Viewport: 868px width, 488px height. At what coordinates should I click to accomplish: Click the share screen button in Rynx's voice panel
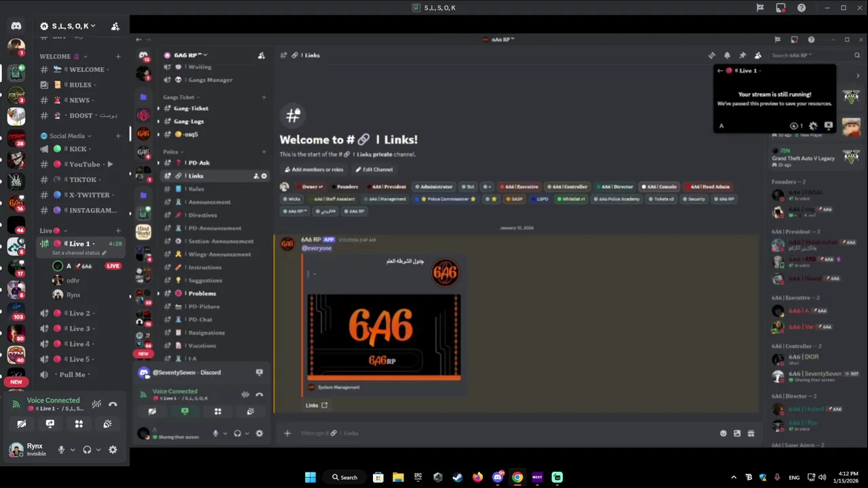click(50, 424)
